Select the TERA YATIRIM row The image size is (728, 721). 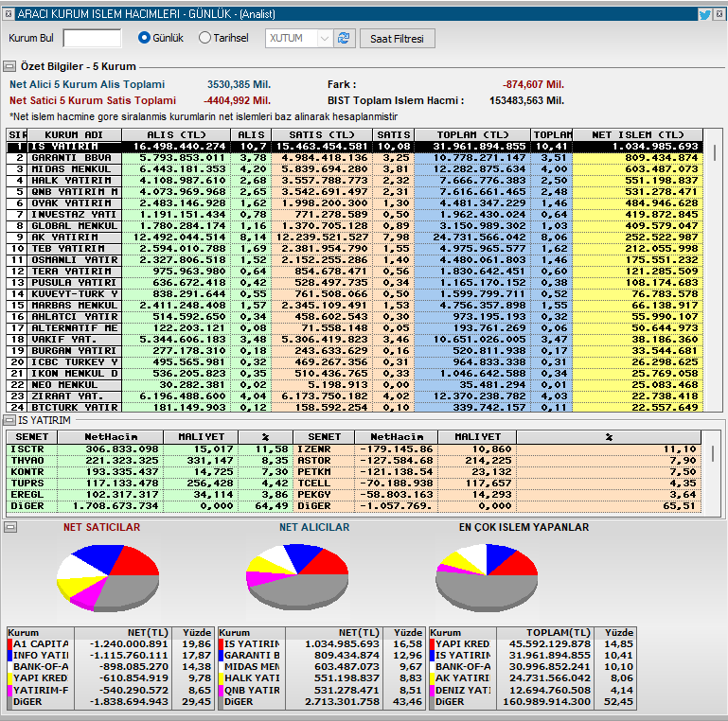(355, 272)
